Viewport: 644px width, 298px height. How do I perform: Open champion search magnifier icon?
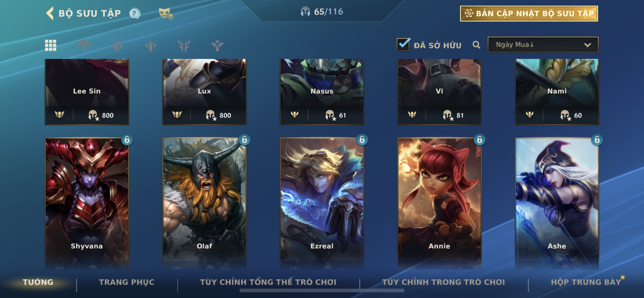click(477, 45)
